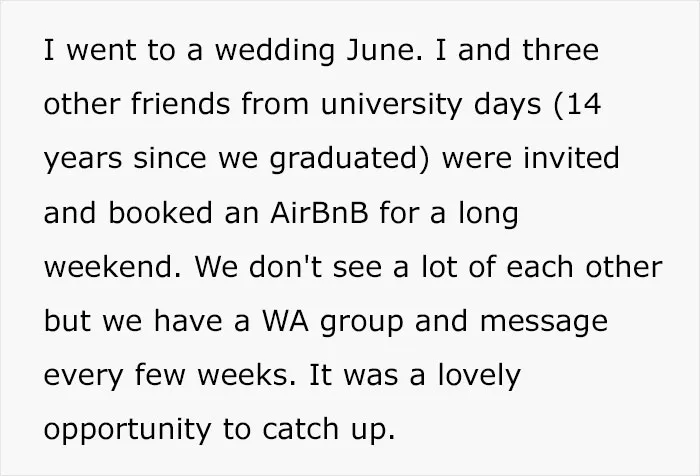
Task: Click the word "graduated" in the text
Action: (344, 159)
